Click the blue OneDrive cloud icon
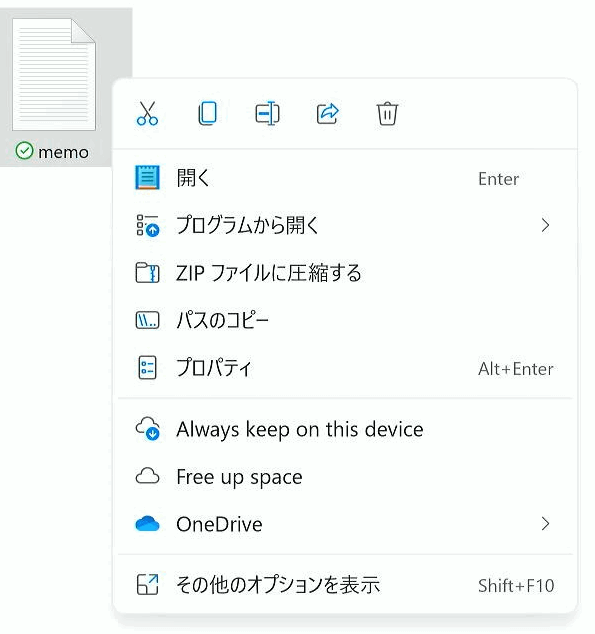Viewport: 595px width, 634px height. coord(147,524)
